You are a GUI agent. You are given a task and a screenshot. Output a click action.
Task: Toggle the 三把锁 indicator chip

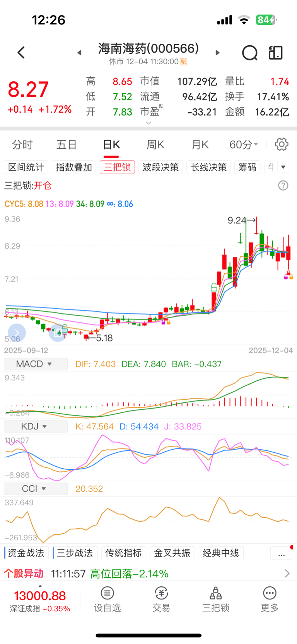click(x=117, y=167)
